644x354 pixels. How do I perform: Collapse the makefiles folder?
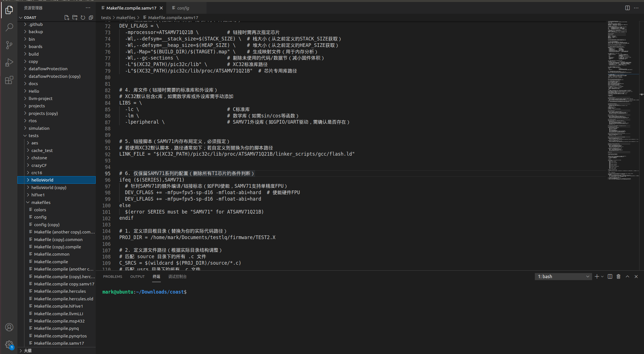[41, 202]
